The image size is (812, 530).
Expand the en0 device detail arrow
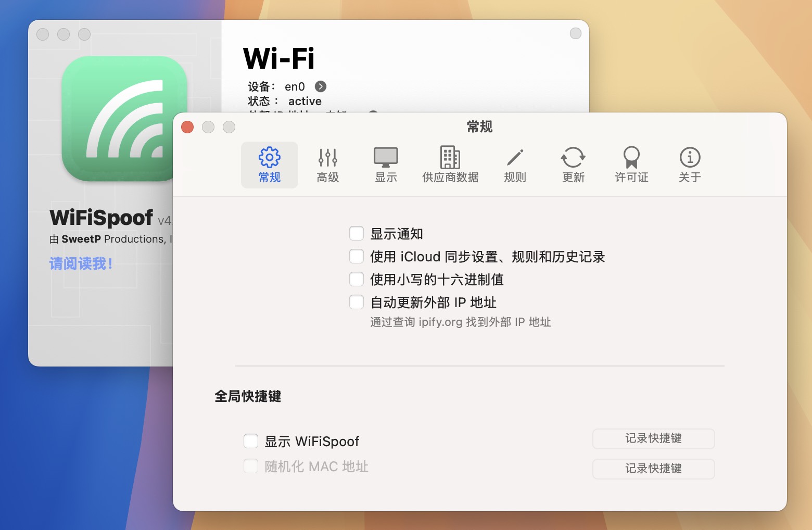click(321, 86)
